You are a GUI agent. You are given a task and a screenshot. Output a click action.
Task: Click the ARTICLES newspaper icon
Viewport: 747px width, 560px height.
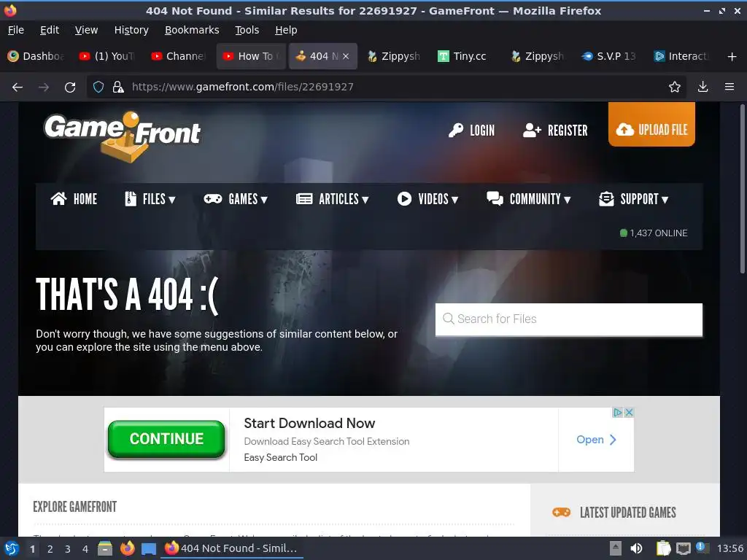click(x=304, y=198)
